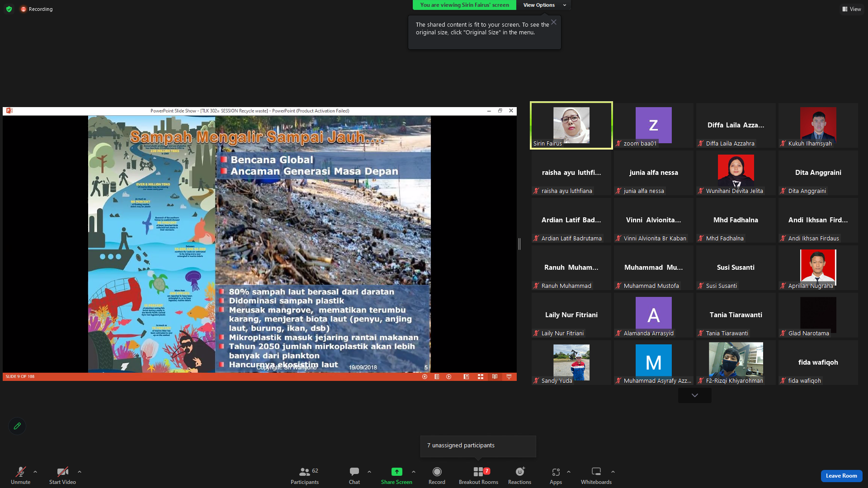Start the video camera
Viewport: 868px width, 488px height.
pyautogui.click(x=62, y=475)
